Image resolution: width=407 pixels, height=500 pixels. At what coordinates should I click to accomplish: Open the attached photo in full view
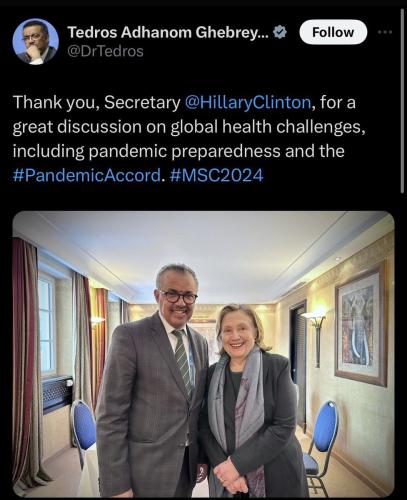click(x=203, y=354)
